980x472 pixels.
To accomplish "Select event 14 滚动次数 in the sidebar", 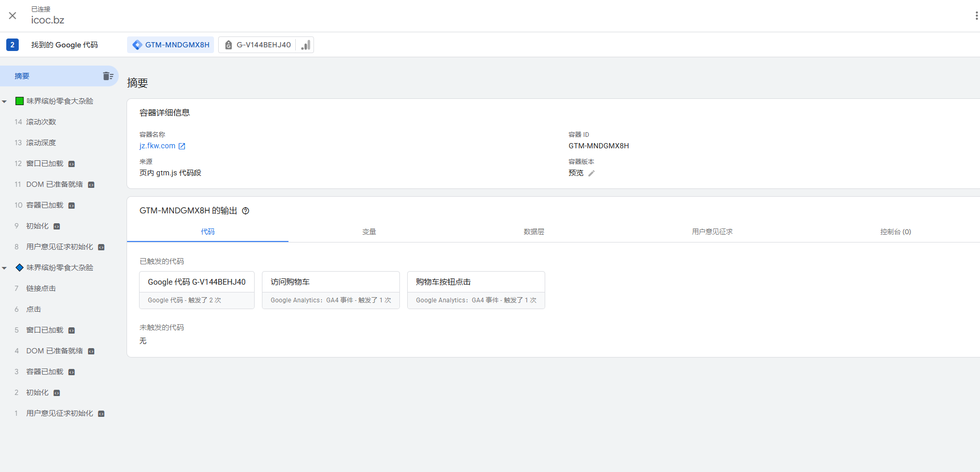I will (41, 122).
